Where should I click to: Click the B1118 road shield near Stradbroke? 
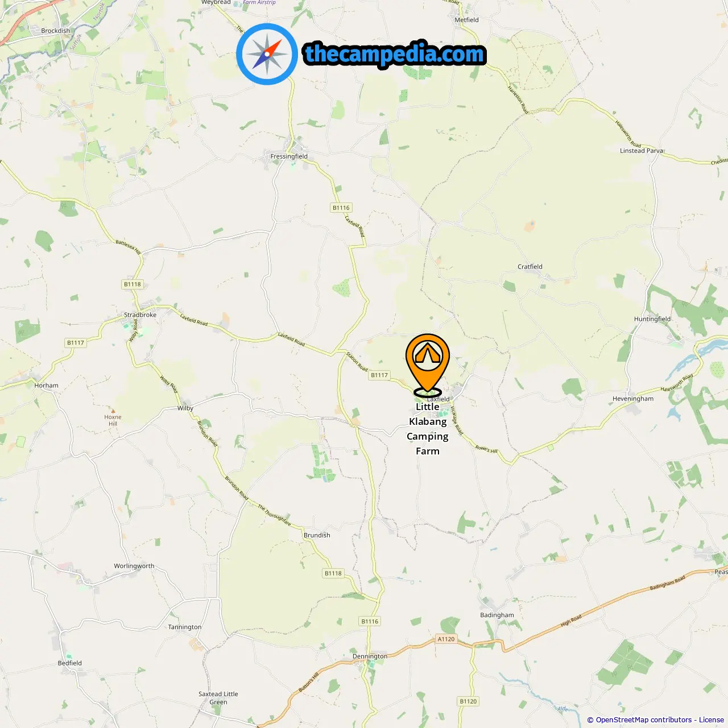coord(133,284)
